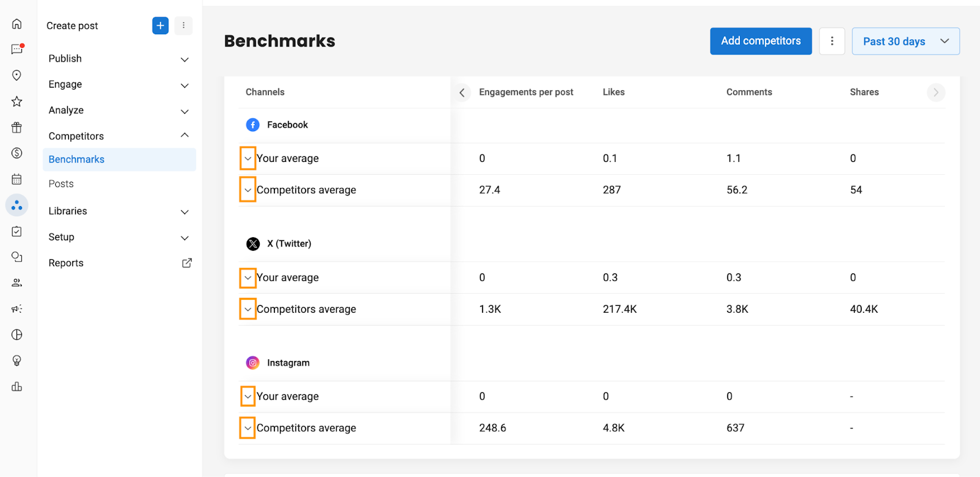The height and width of the screenshot is (477, 980).
Task: Click the Channels column header
Action: coord(265,92)
